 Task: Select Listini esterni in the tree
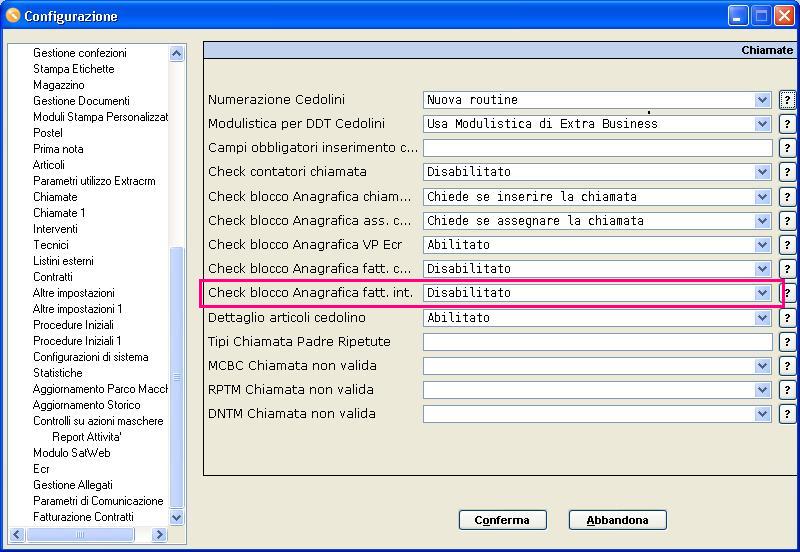point(63,261)
